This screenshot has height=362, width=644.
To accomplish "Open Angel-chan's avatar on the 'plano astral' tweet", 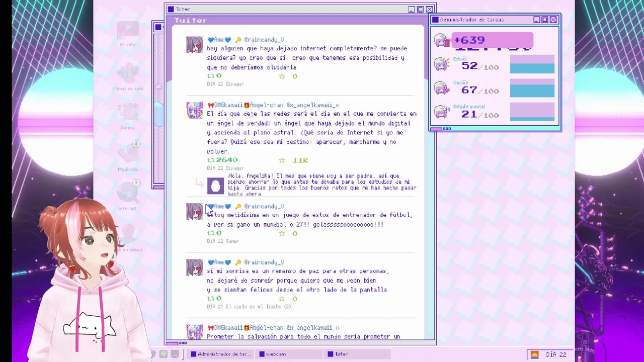I will click(195, 110).
